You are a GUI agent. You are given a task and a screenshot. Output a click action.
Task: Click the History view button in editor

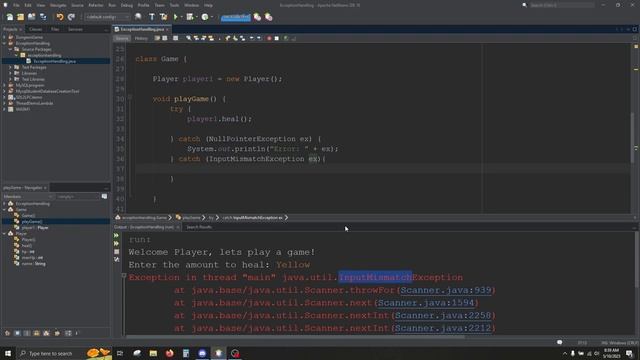coord(141,38)
